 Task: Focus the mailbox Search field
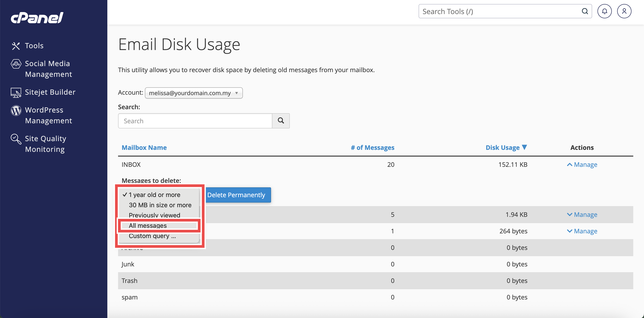coord(195,121)
